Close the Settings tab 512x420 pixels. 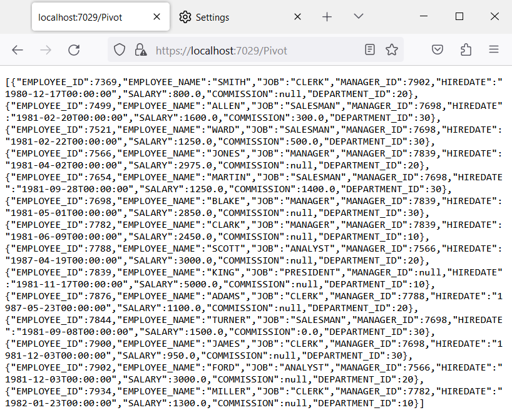click(297, 17)
